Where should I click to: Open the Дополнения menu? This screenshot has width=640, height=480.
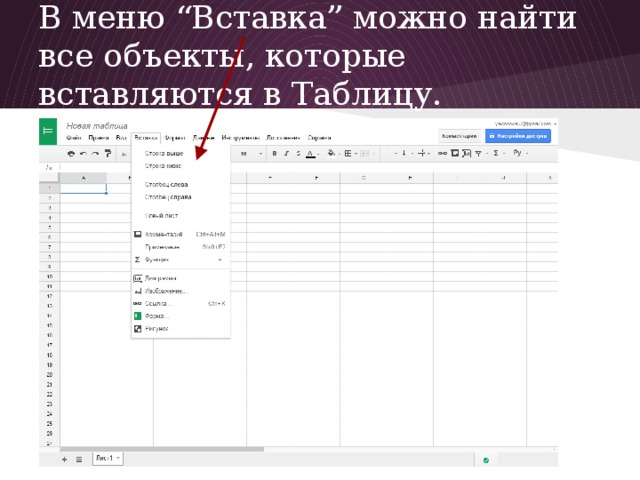(x=283, y=138)
